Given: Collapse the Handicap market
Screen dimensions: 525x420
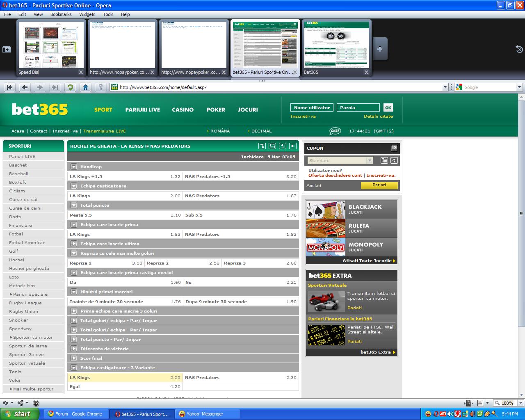Looking at the screenshot, I should point(74,167).
